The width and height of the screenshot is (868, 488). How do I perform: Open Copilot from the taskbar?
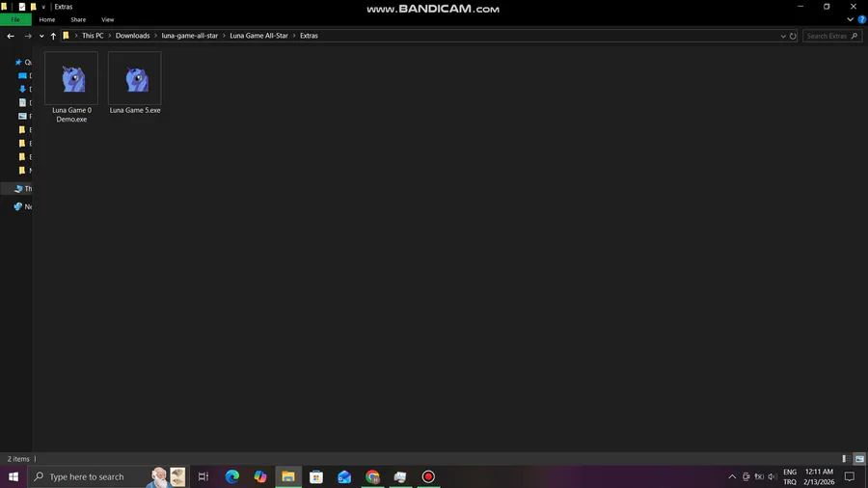click(x=260, y=476)
